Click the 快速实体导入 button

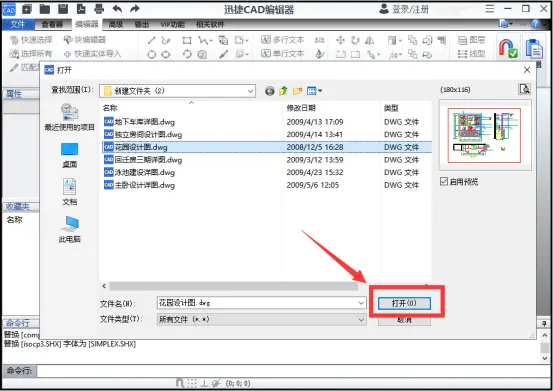92,54
